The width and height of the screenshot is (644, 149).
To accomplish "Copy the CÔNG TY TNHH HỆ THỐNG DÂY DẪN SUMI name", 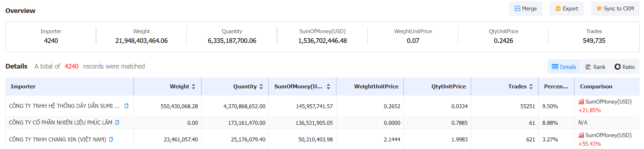I will click(x=126, y=106).
